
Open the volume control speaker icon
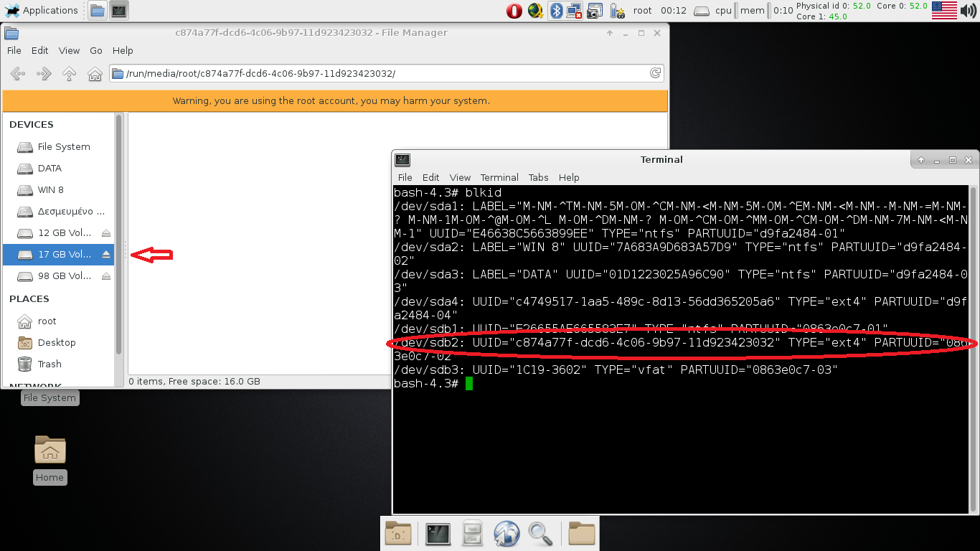(969, 10)
